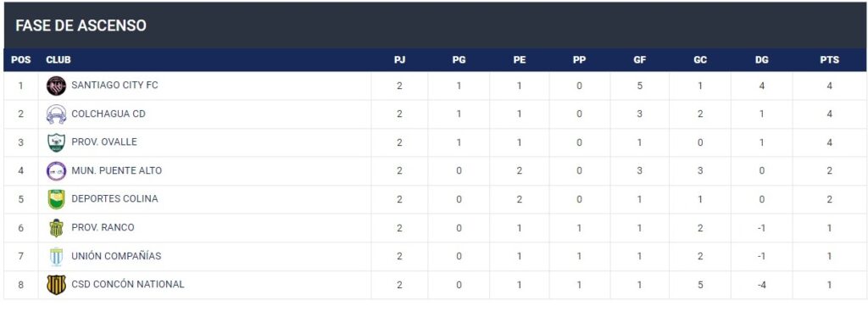Image resolution: width=868 pixels, height=317 pixels.
Task: Click the Colchagua CD club crest
Action: click(56, 114)
